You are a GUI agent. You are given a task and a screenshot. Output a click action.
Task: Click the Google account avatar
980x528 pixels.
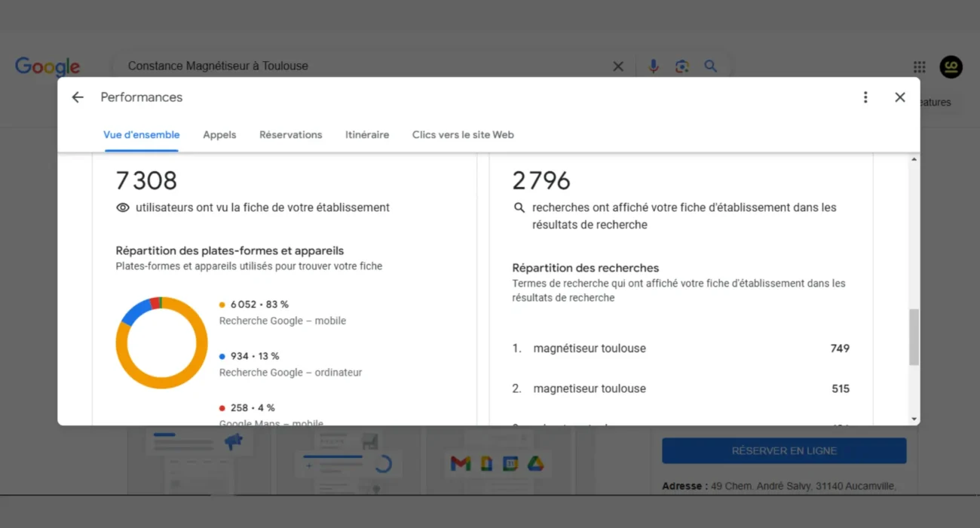(951, 67)
